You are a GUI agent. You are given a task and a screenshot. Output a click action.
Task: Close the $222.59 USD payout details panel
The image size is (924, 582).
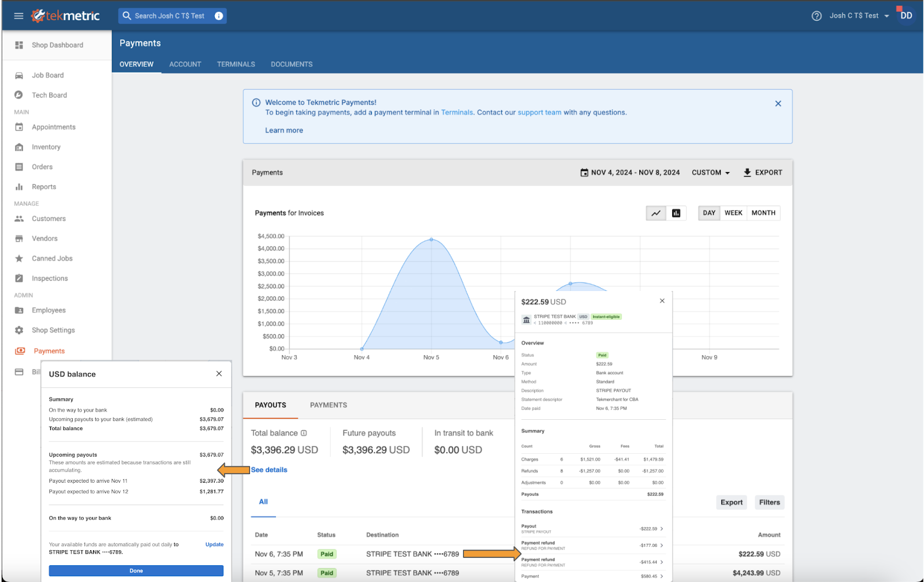point(662,301)
